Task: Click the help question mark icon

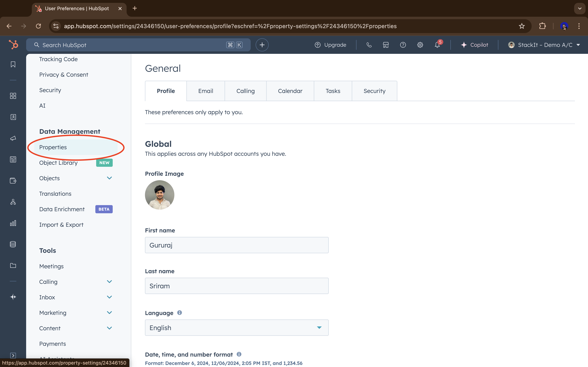Action: [x=403, y=45]
